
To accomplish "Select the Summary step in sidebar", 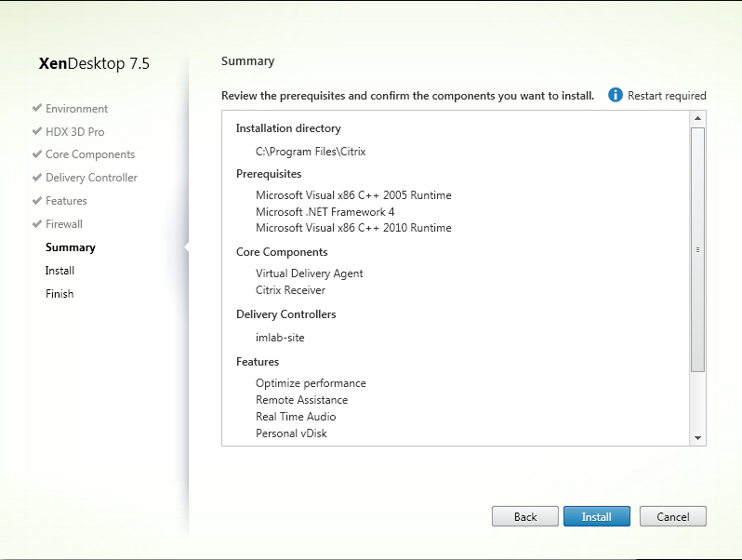I will (x=71, y=247).
